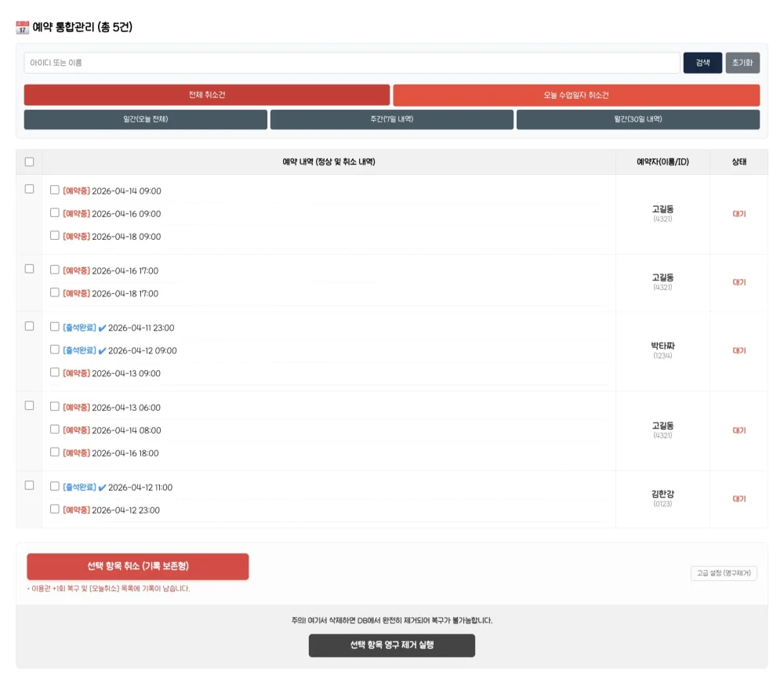Select the 2026-04-16 17:00 reservation checkbox
The width and height of the screenshot is (784, 682).
55,270
